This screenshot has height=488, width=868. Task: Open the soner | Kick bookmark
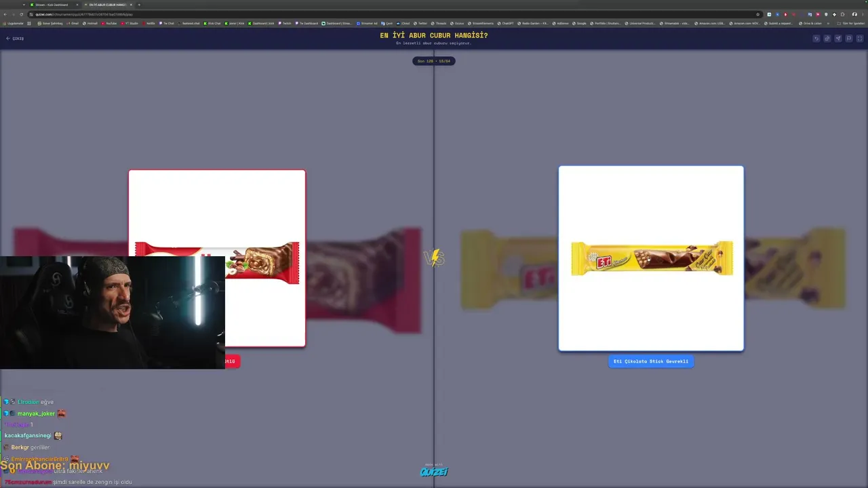(x=235, y=23)
